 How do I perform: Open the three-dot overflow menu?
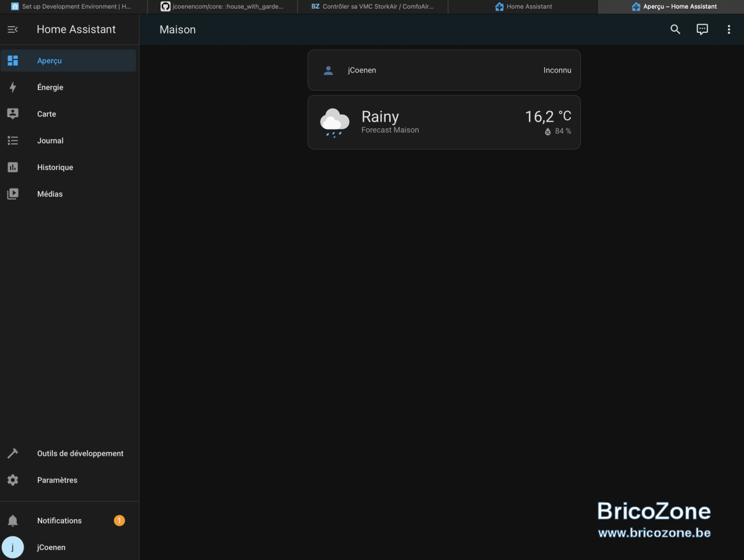pos(728,30)
